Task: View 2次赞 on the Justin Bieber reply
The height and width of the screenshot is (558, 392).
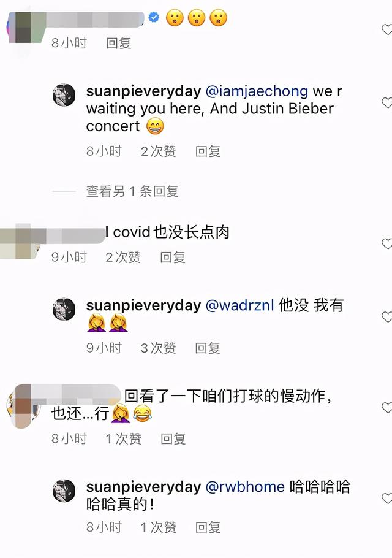Action: [x=159, y=151]
